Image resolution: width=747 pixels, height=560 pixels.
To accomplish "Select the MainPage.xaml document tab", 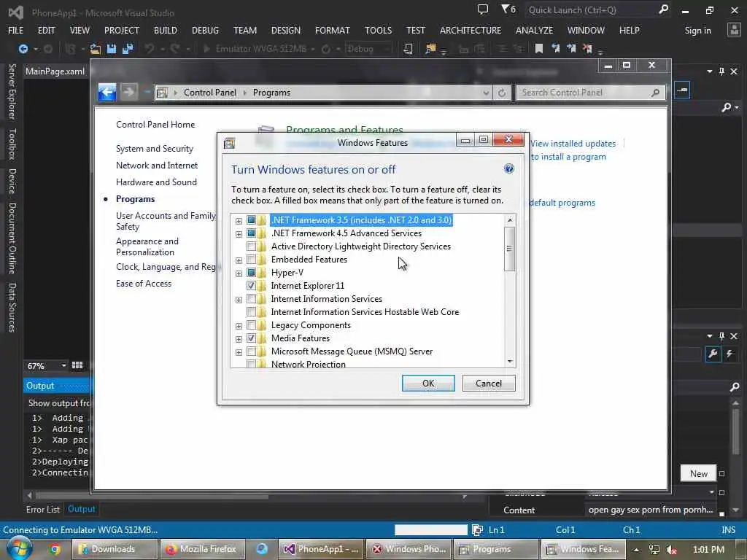I will click(55, 71).
